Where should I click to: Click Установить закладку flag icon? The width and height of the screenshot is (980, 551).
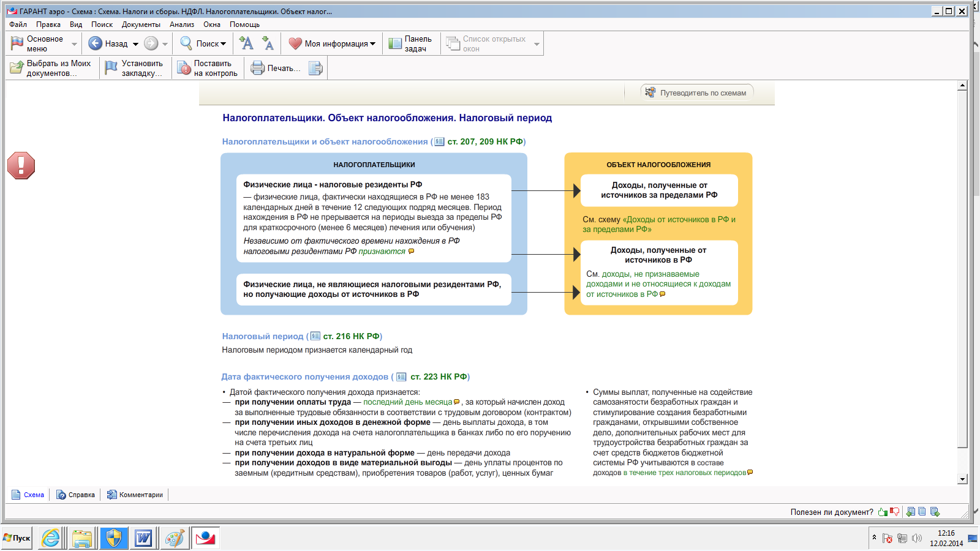111,68
